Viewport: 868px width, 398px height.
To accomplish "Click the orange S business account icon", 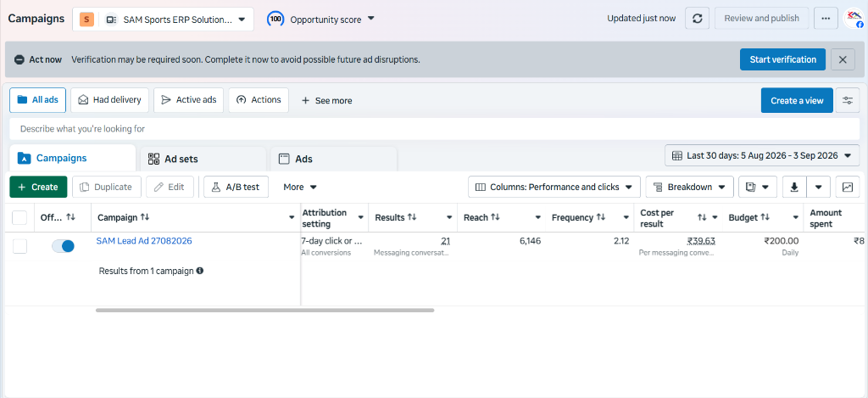I will tap(87, 20).
